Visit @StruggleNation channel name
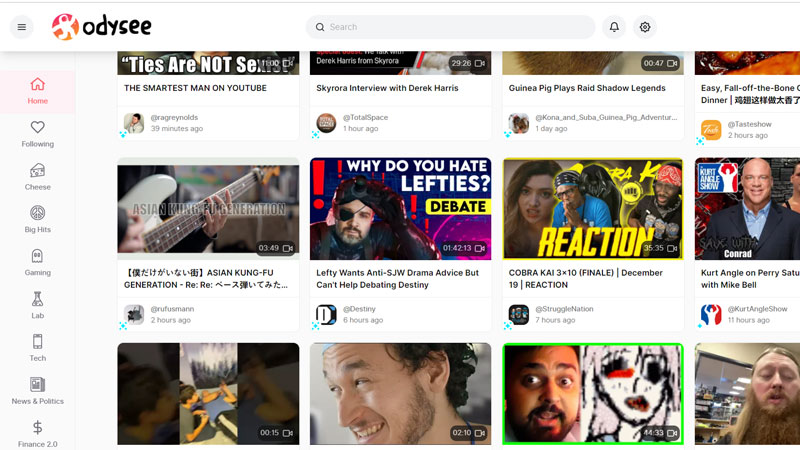Screen dimensions: 800x450 tap(564, 309)
